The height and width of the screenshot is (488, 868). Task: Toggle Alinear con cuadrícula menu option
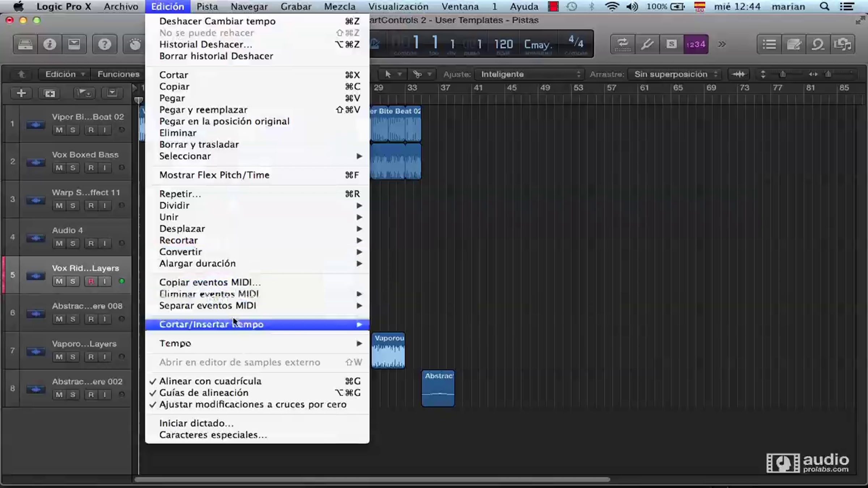[x=210, y=381]
